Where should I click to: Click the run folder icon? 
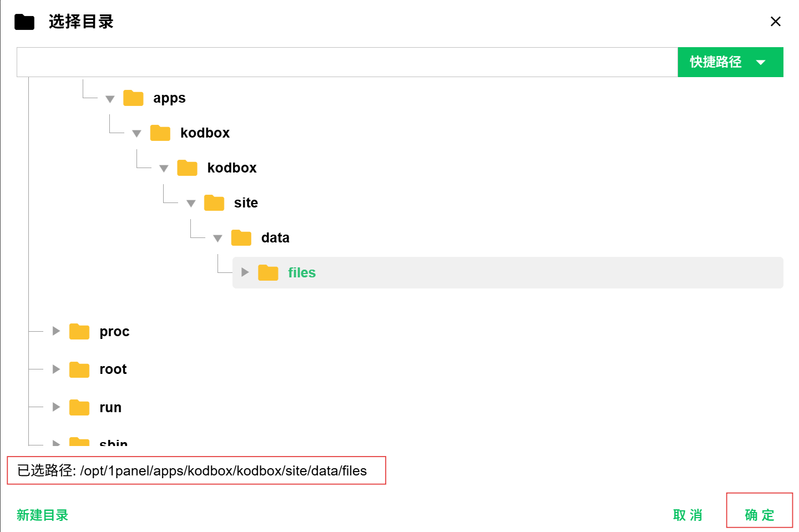tap(79, 408)
